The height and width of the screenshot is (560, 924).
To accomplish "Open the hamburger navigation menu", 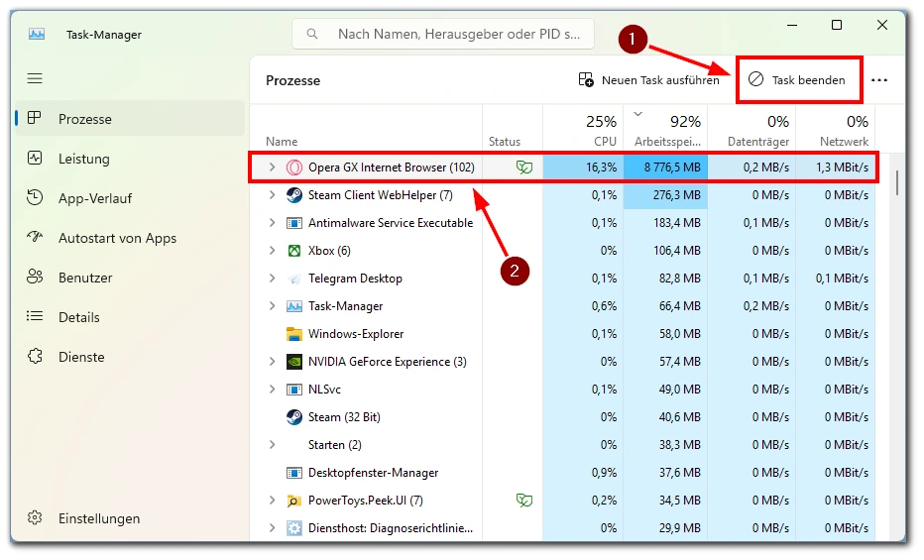I will pyautogui.click(x=35, y=78).
